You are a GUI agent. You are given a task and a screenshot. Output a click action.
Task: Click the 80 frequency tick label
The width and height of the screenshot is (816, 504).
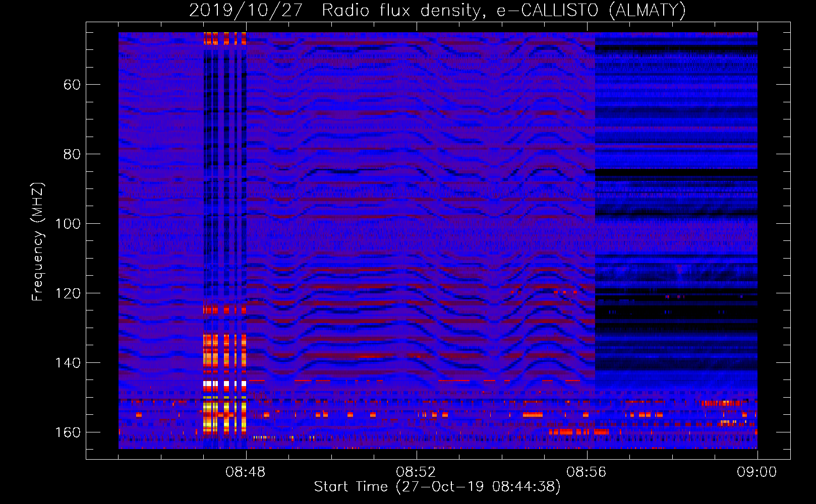(72, 154)
